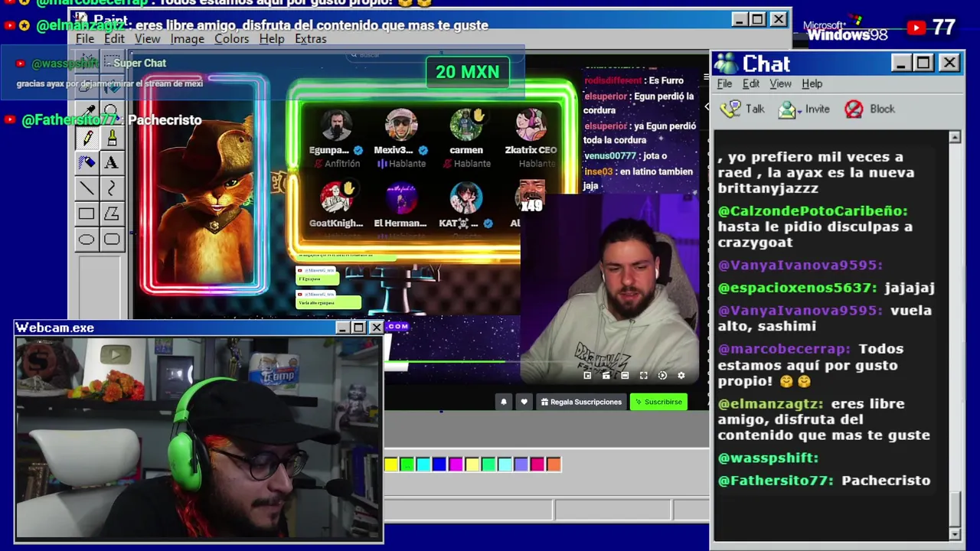Click the Zkatrix CEO participant avatar
Image resolution: width=980 pixels, height=551 pixels.
point(531,126)
